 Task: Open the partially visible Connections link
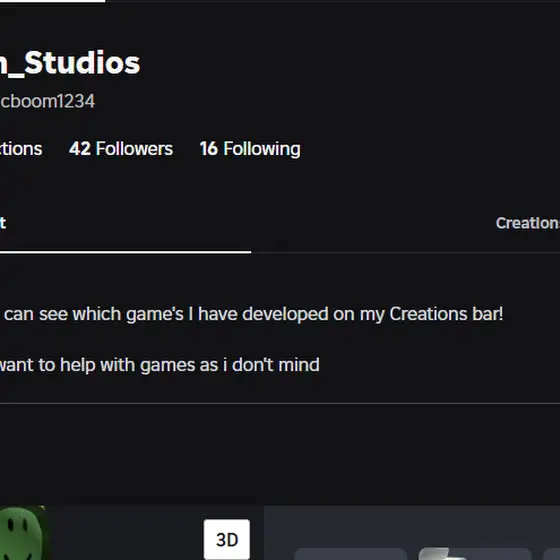point(21,149)
